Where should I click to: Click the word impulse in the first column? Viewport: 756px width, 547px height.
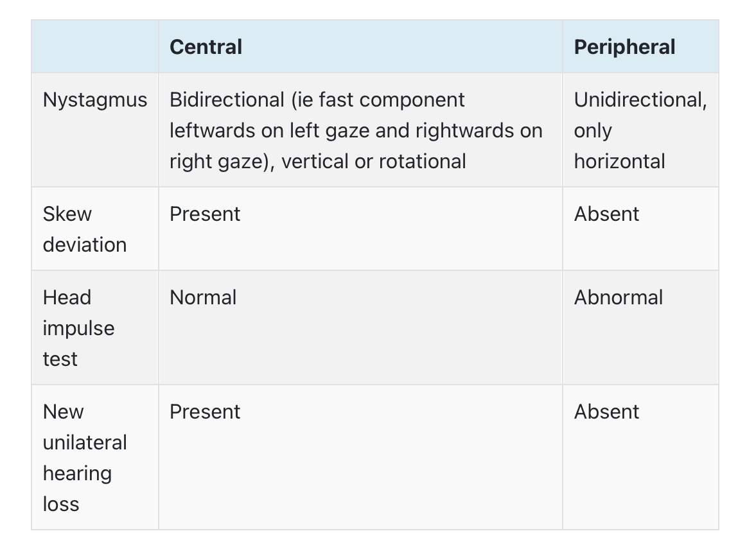[78, 329]
